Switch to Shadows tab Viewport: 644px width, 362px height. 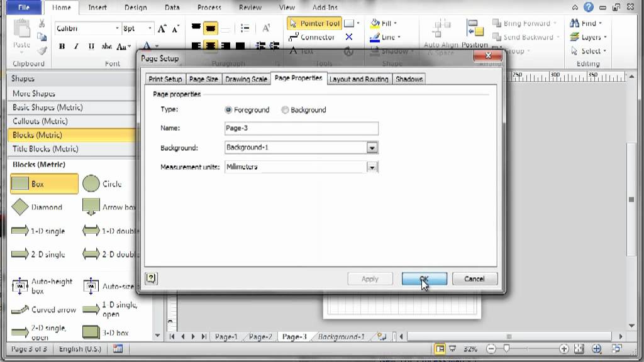[409, 79]
